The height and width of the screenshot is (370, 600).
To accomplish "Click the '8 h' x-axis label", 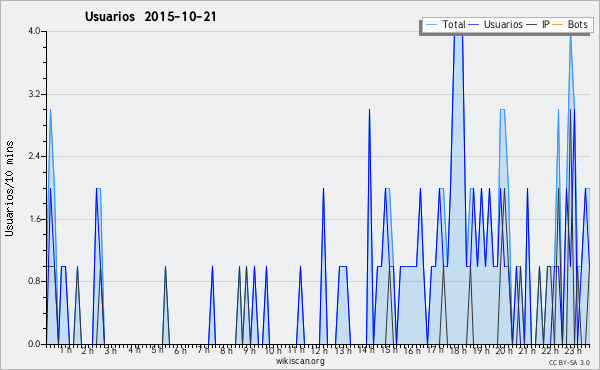I will [x=226, y=350].
